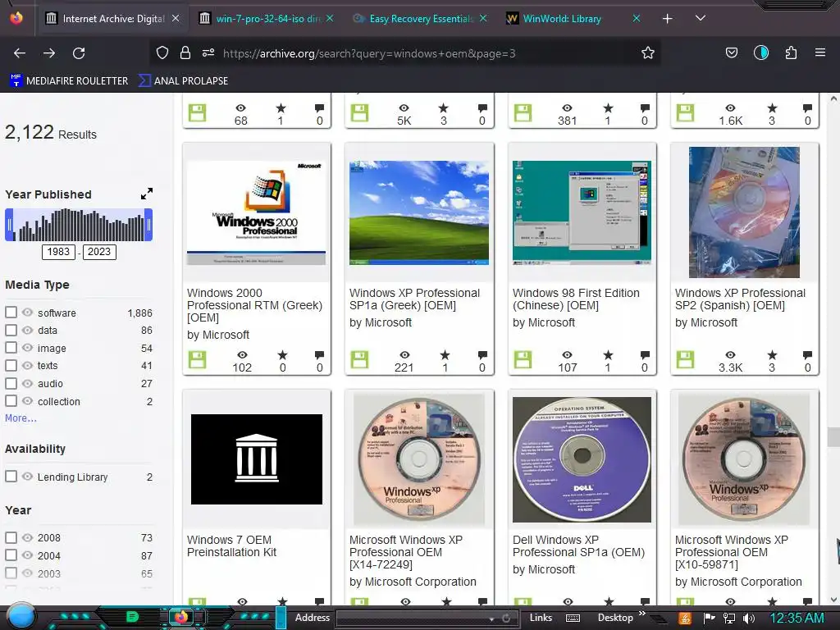Image resolution: width=840 pixels, height=630 pixels.
Task: Open Windows XP Professional SP1a (Greek) title
Action: (x=414, y=299)
